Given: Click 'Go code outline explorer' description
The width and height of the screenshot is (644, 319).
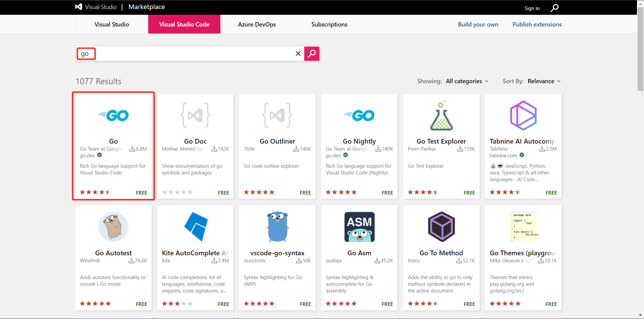Looking at the screenshot, I should [271, 166].
